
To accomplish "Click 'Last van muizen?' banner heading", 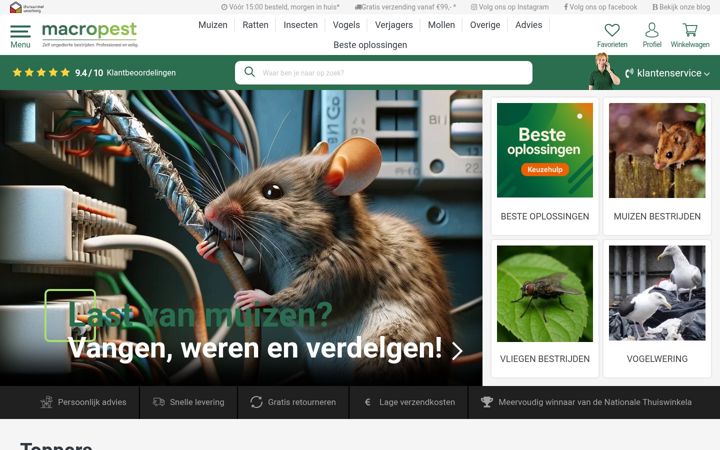I will [x=200, y=315].
